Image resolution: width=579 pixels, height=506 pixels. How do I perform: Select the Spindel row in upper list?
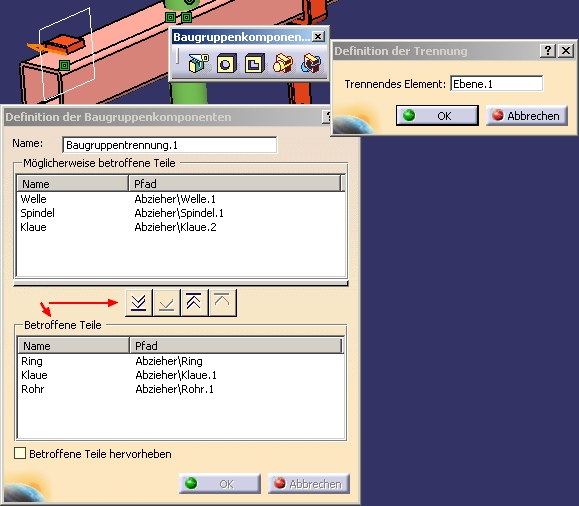(x=180, y=213)
